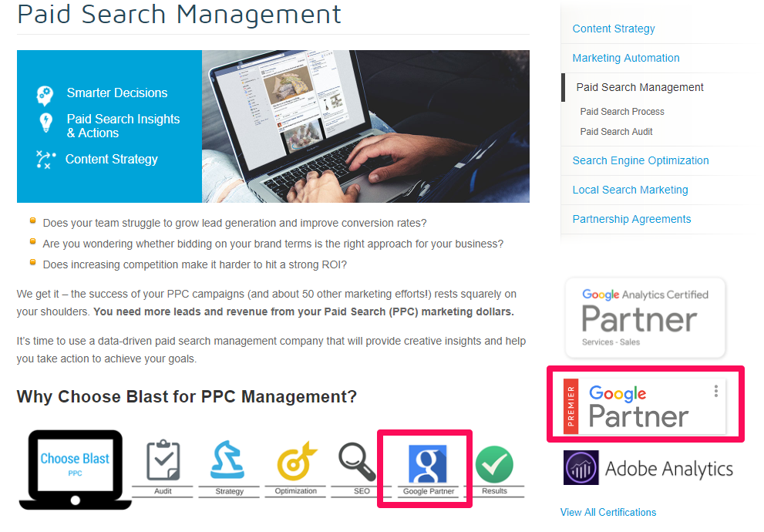The image size is (764, 532).
Task: Click the lightbulb Paid Search Insights icon
Action: (x=45, y=123)
